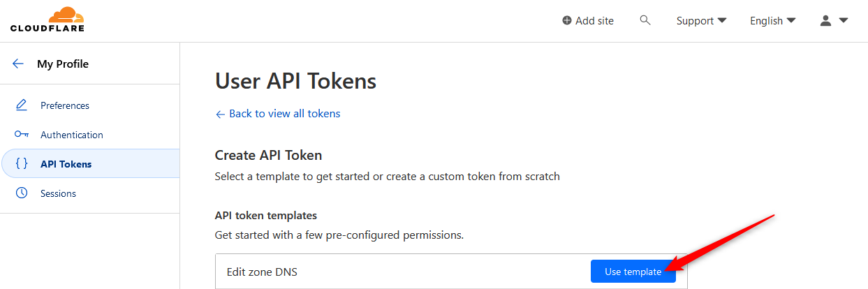
Task: Open search with the magnifier icon
Action: click(645, 20)
